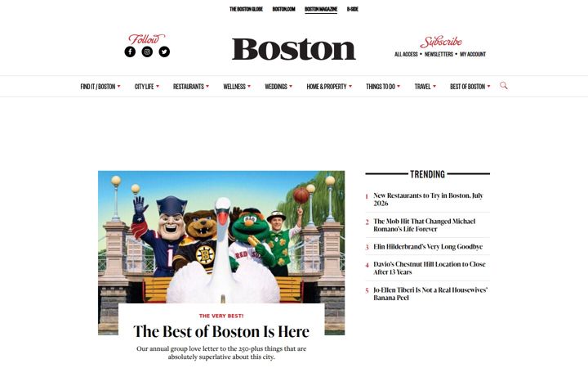The height and width of the screenshot is (368, 588).
Task: Select the Boston Magazine top tab
Action: pos(321,9)
